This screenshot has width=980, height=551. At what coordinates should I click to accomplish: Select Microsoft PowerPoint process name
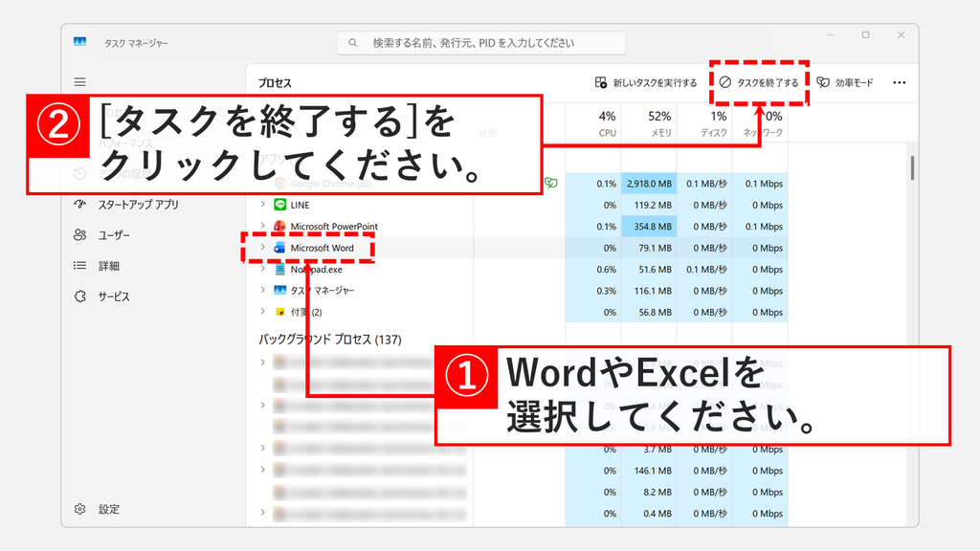click(334, 226)
